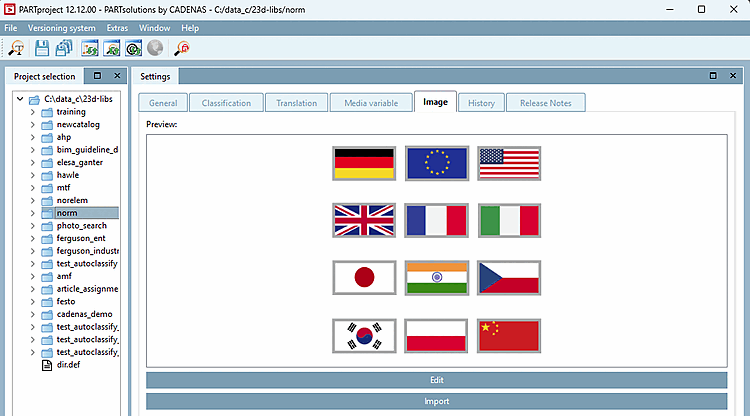Expand the norelem folder
This screenshot has height=416, width=750.
[33, 200]
